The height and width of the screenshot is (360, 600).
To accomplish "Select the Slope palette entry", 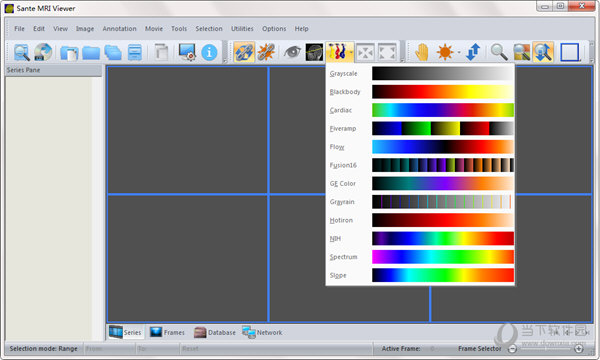I will coord(420,275).
